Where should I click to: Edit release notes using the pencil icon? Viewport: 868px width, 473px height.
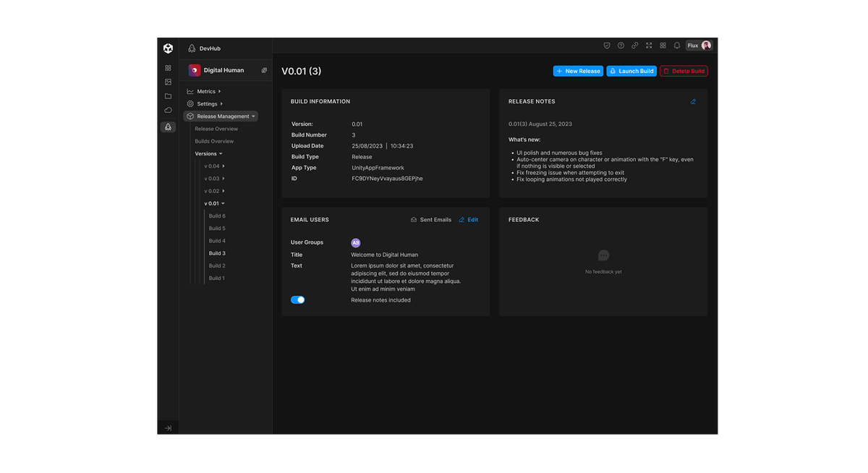pyautogui.click(x=693, y=101)
